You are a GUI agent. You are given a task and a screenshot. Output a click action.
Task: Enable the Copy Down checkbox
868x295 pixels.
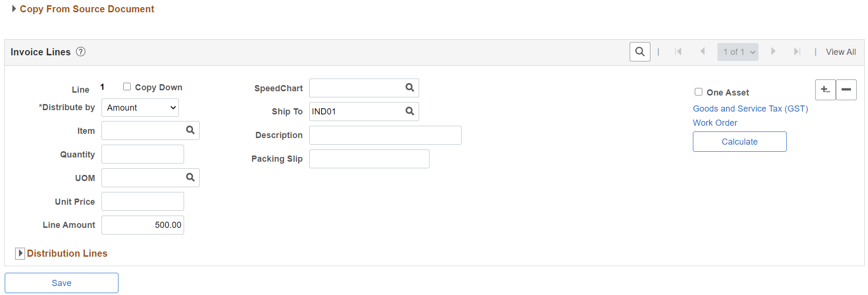(x=126, y=86)
